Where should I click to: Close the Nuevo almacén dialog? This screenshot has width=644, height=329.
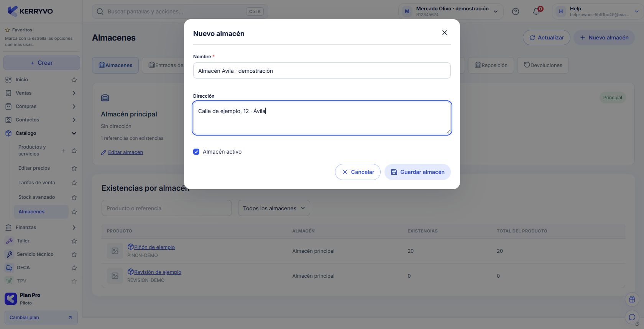coord(445,33)
